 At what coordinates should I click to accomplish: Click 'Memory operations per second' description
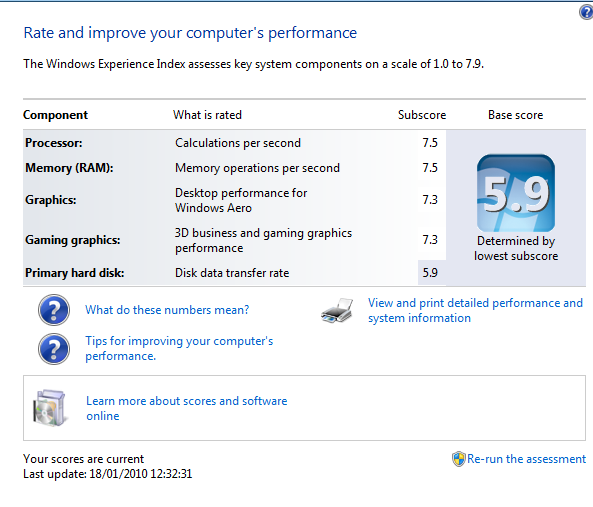(x=257, y=168)
